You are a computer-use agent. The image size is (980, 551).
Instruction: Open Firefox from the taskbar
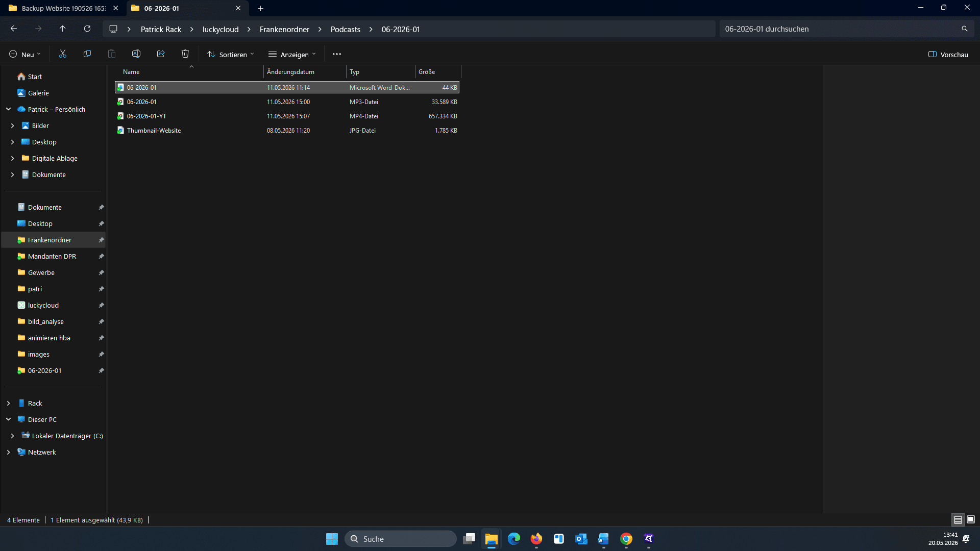[536, 539]
